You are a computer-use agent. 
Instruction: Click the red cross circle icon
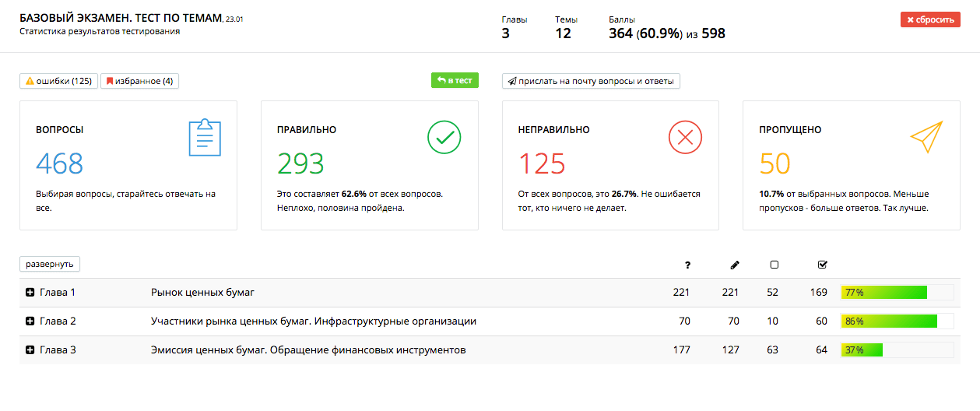tap(685, 138)
